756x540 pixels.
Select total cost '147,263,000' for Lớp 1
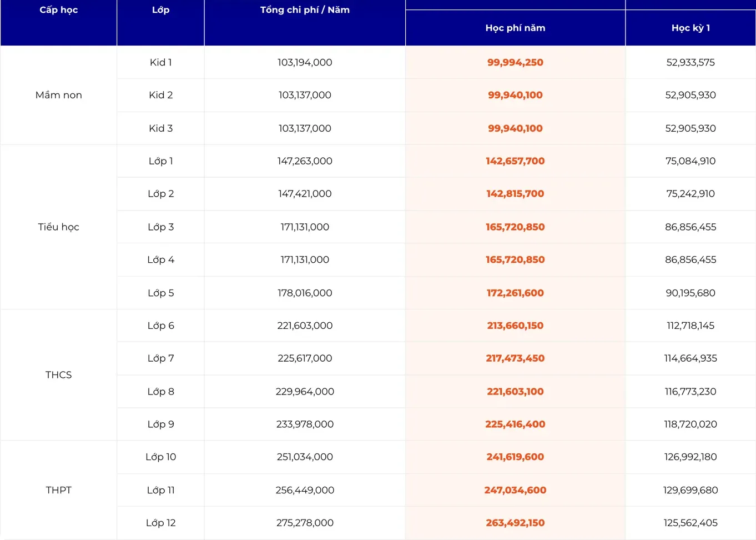click(x=305, y=161)
